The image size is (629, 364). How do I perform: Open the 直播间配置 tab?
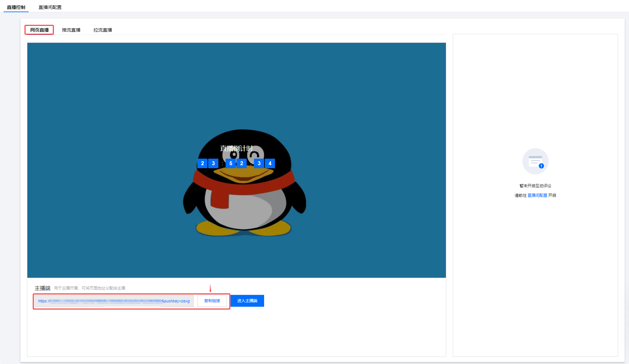pyautogui.click(x=50, y=7)
